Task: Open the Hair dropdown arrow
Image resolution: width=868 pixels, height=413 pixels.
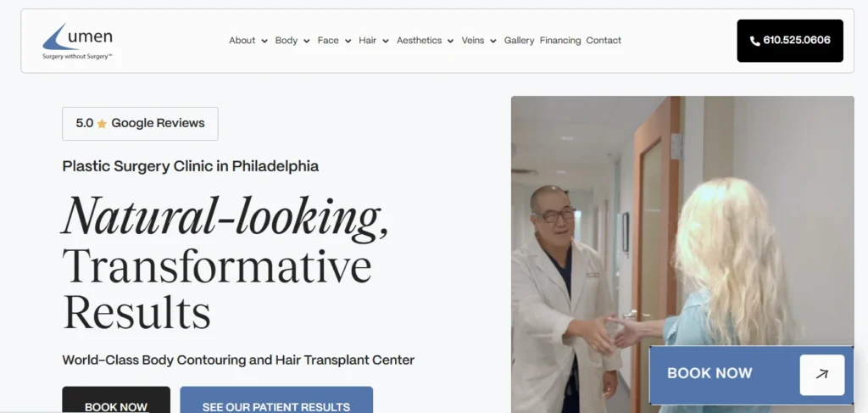Action: click(386, 41)
